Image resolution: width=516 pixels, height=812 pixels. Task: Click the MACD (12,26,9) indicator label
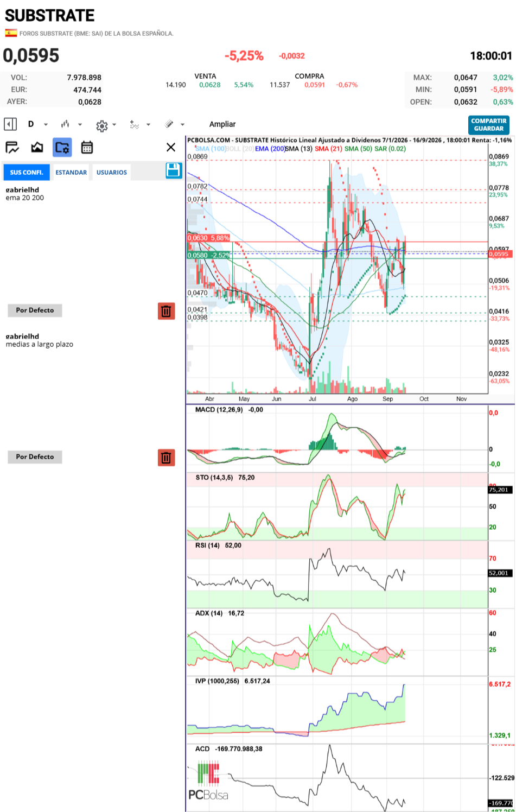point(219,410)
